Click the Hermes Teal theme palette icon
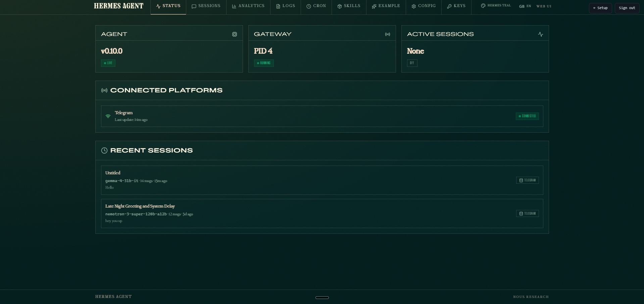This screenshot has height=304, width=644. [x=483, y=5]
